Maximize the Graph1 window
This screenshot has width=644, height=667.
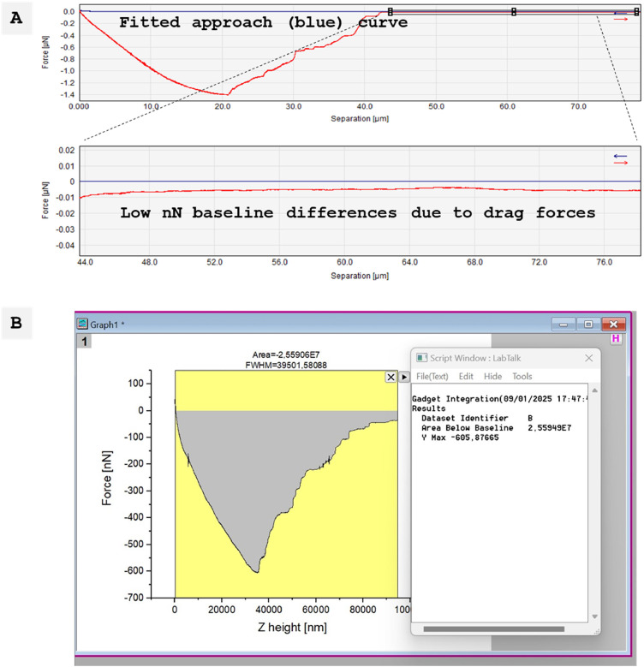[587, 325]
